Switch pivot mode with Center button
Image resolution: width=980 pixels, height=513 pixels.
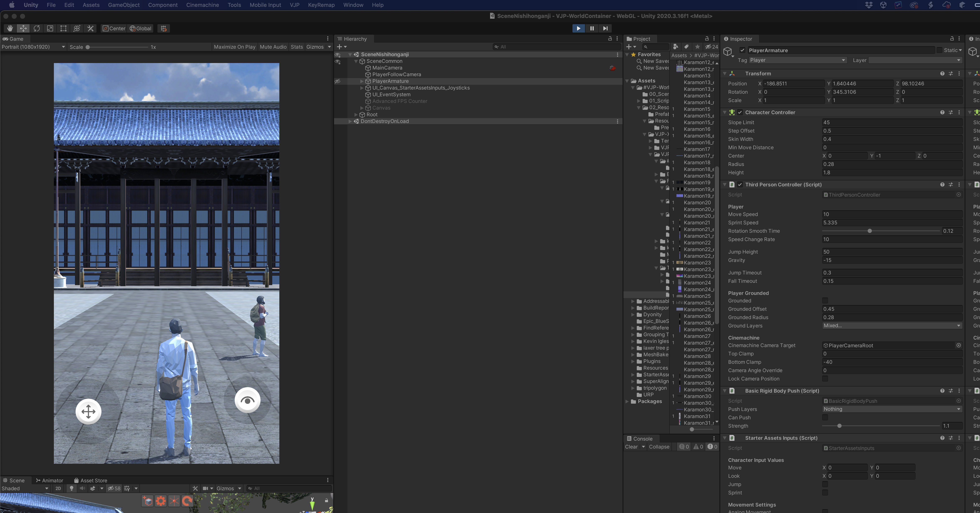[114, 28]
